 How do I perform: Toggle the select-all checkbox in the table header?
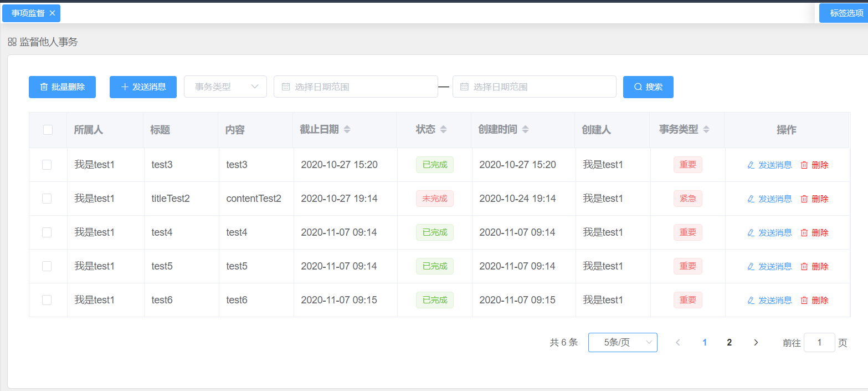point(48,130)
